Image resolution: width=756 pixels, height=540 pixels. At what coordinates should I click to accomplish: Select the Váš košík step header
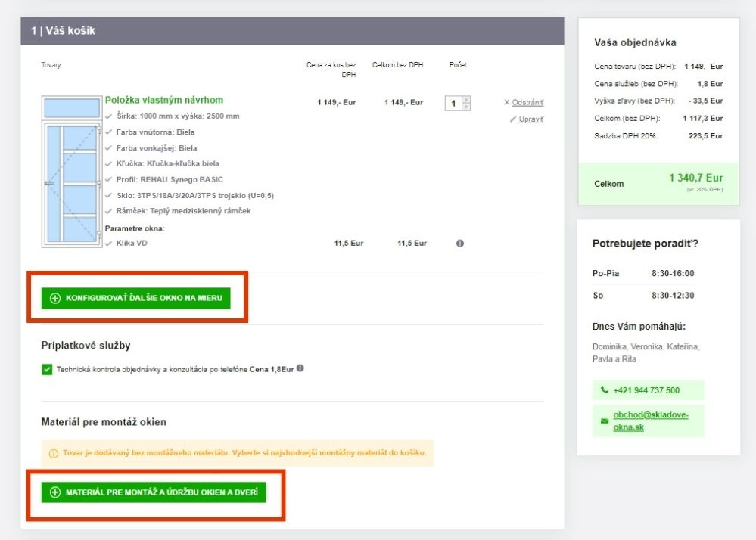(64, 31)
